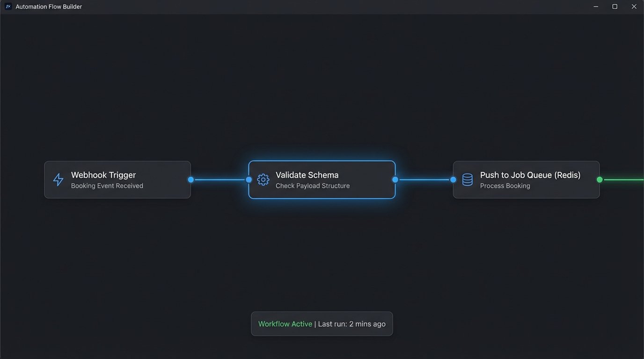
Task: Open the Validate Schema node for editing
Action: 322,179
